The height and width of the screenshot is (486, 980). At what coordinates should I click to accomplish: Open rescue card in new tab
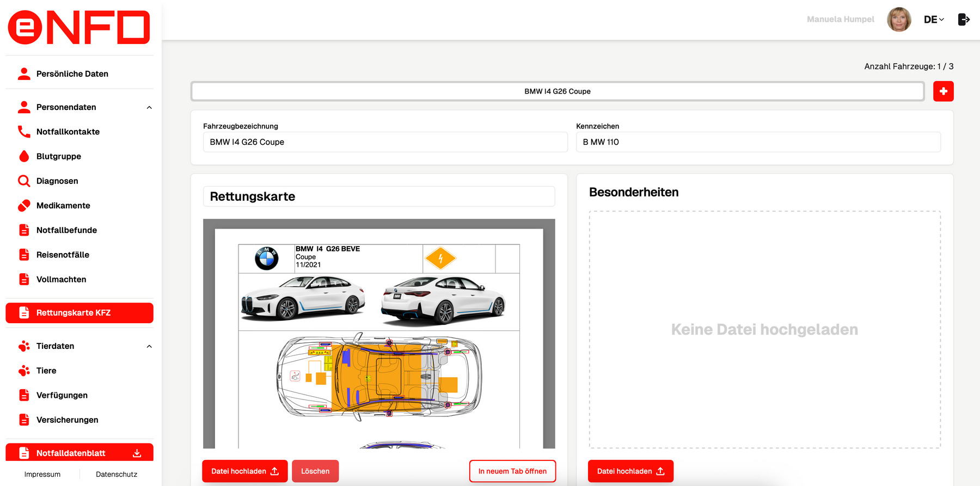click(x=512, y=471)
